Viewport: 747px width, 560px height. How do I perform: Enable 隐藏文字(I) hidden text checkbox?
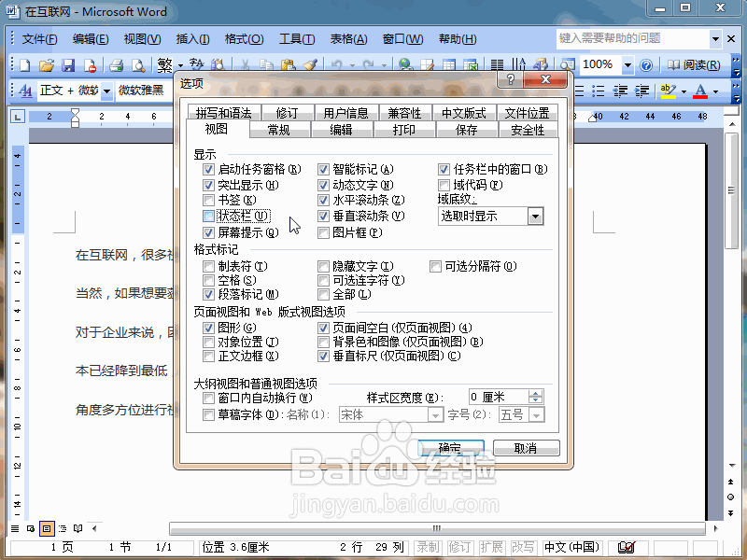point(323,266)
